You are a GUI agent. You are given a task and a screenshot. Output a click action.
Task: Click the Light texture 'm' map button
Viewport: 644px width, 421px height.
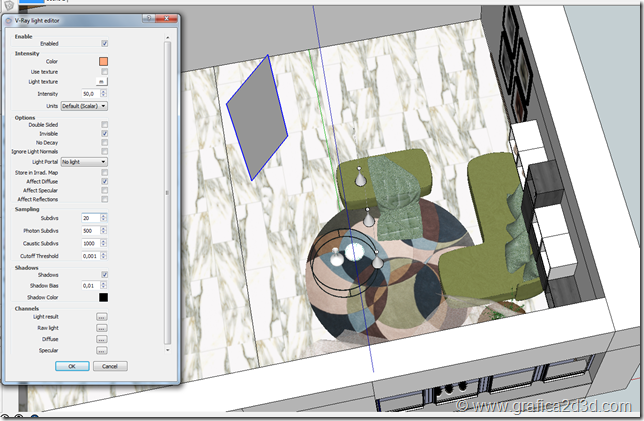click(102, 83)
